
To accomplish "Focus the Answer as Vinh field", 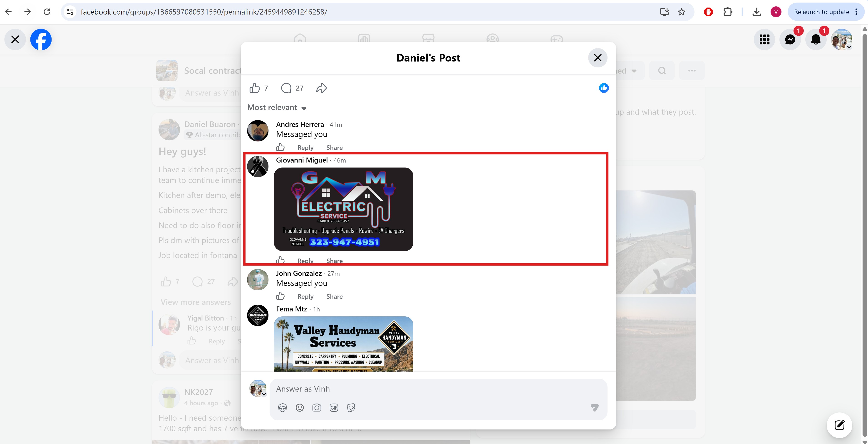I will [x=438, y=389].
